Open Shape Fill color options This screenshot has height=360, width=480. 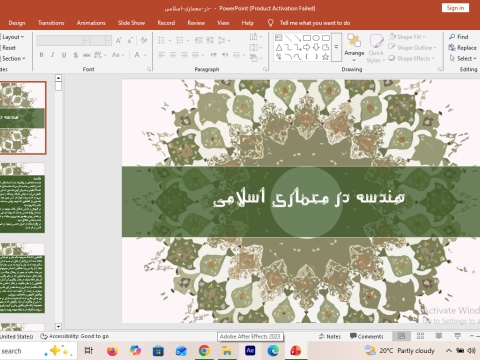click(x=407, y=37)
